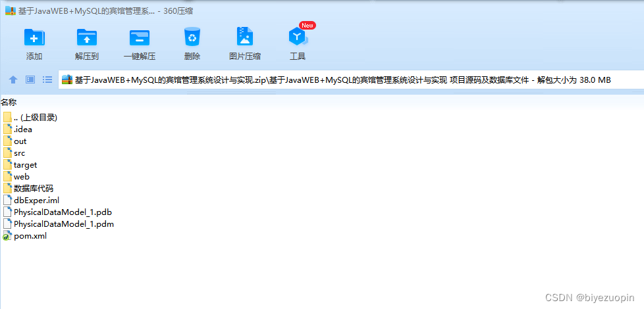Click the 数据库代码 folder name
The width and height of the screenshot is (644, 309).
click(34, 189)
